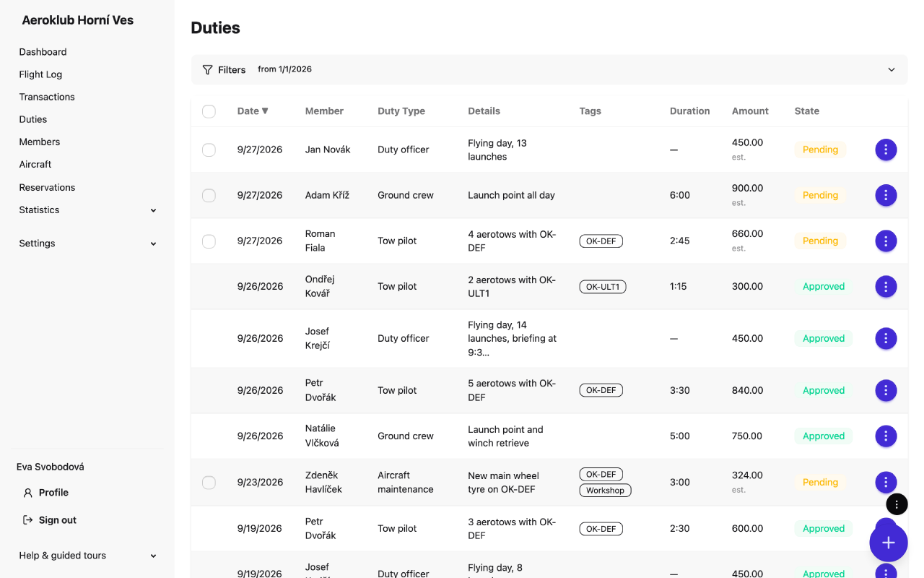Navigate to Members page
This screenshot has width=924, height=578.
pos(40,142)
